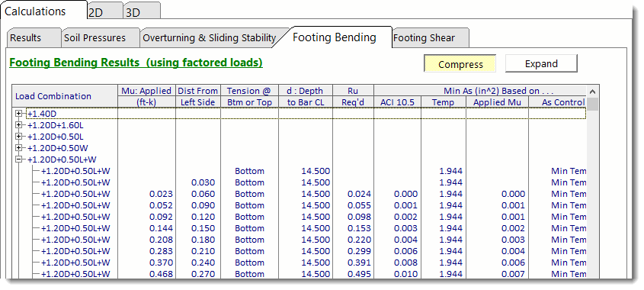Click ACI 10.5 value 0.006

406,252
